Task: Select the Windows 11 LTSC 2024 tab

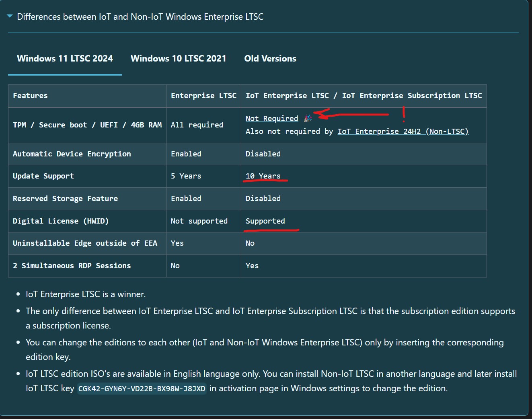Action: 65,59
